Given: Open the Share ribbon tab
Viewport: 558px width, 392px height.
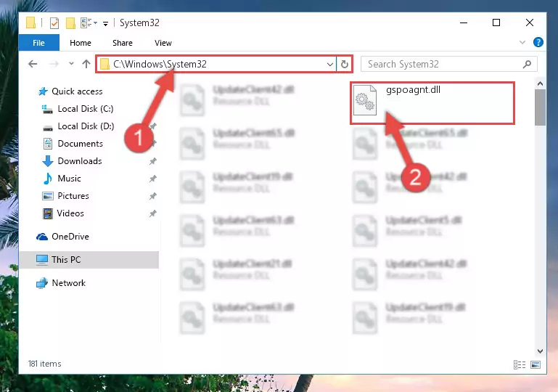Looking at the screenshot, I should (x=123, y=43).
